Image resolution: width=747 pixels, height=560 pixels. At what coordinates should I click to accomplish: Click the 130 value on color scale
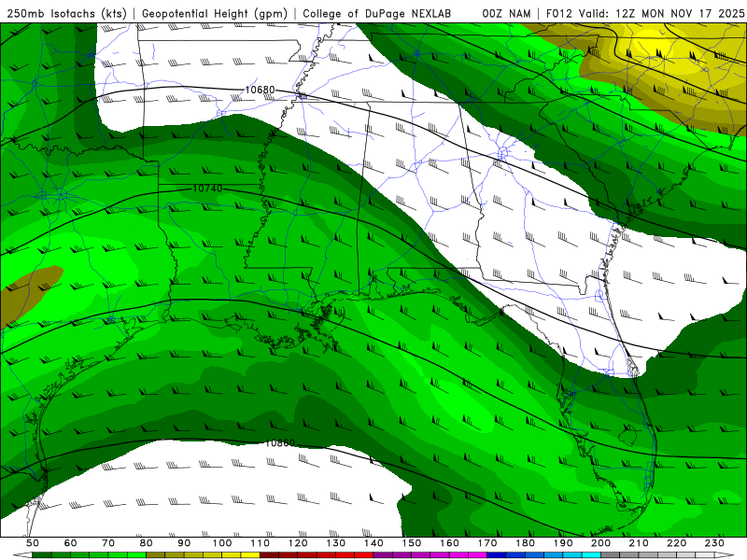(336, 543)
